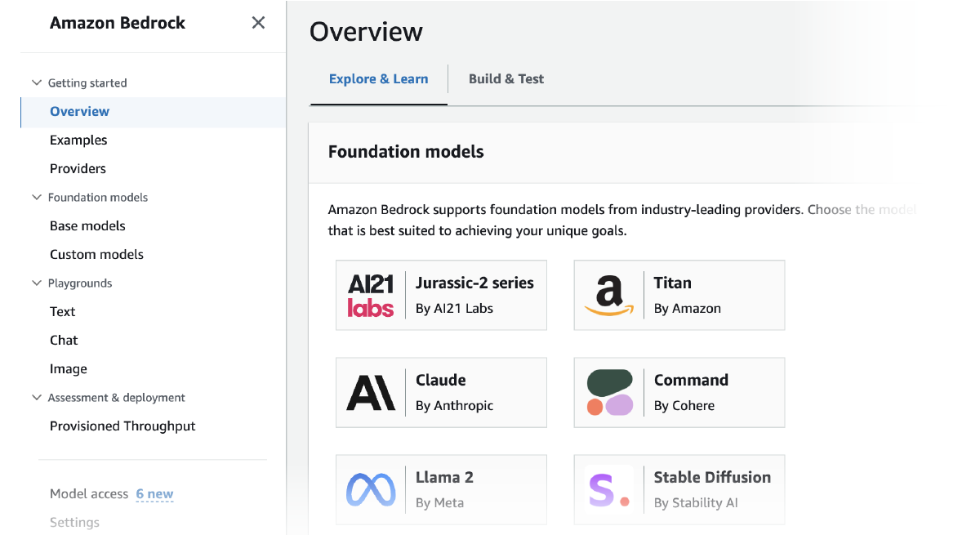
Task: Click the AI21 Labs logo
Action: pos(371,295)
